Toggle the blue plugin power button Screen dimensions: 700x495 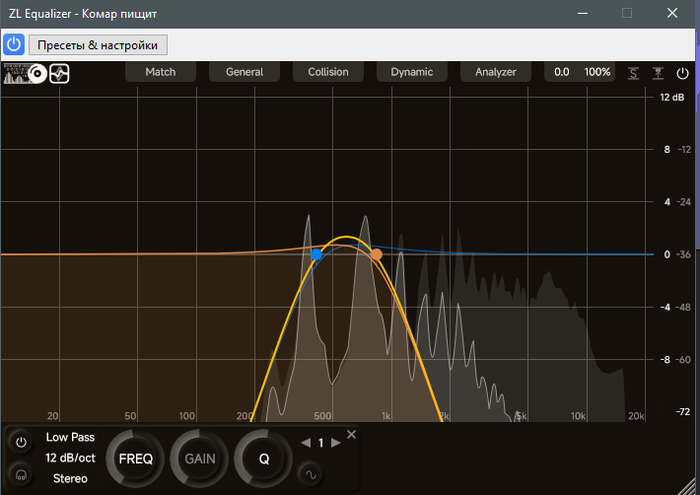[14, 44]
